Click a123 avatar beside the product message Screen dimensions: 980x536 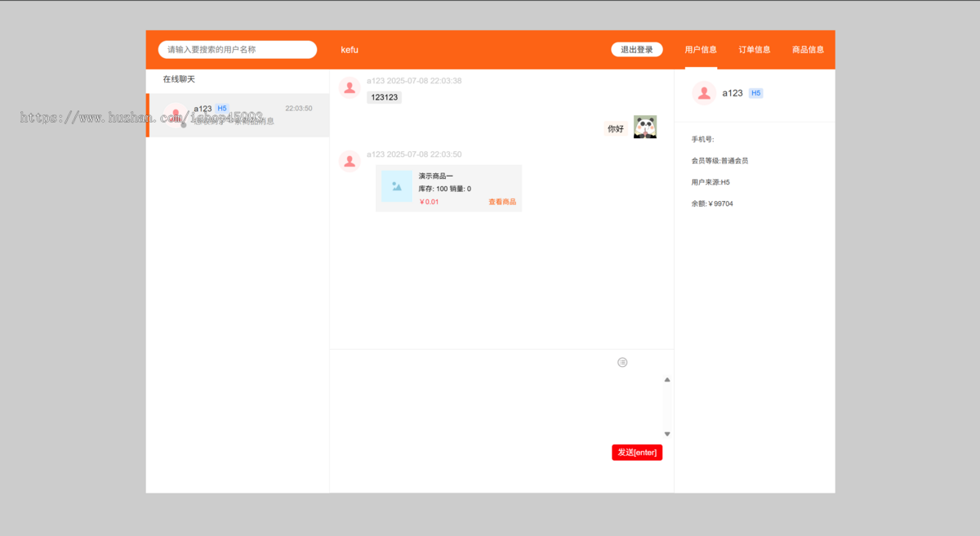point(350,162)
